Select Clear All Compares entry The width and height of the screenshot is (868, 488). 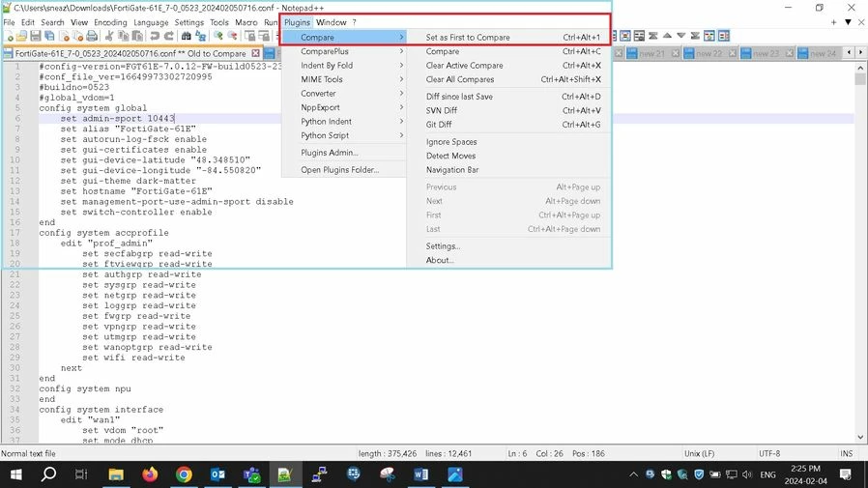(x=509, y=79)
